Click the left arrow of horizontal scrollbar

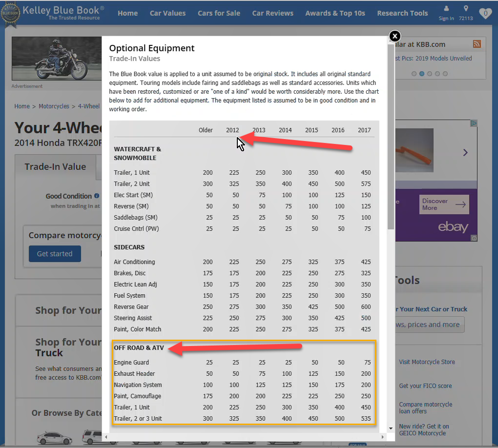pos(106,437)
